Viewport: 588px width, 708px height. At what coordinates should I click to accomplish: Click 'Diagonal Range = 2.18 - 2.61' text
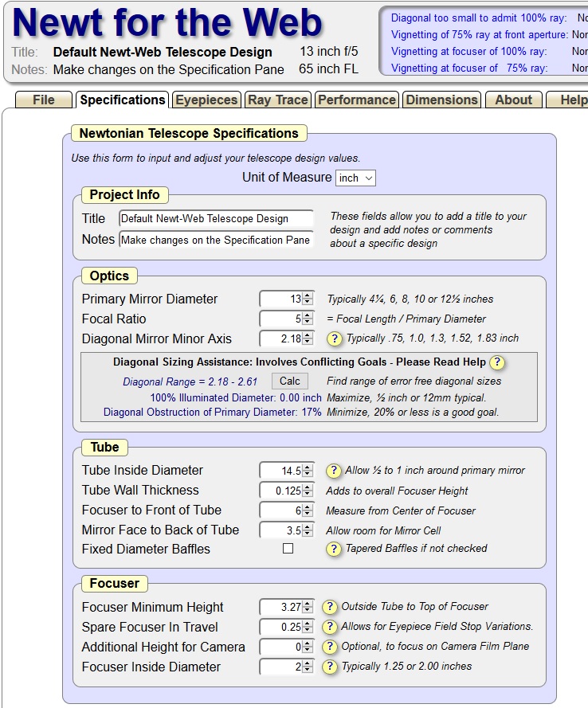coord(190,381)
